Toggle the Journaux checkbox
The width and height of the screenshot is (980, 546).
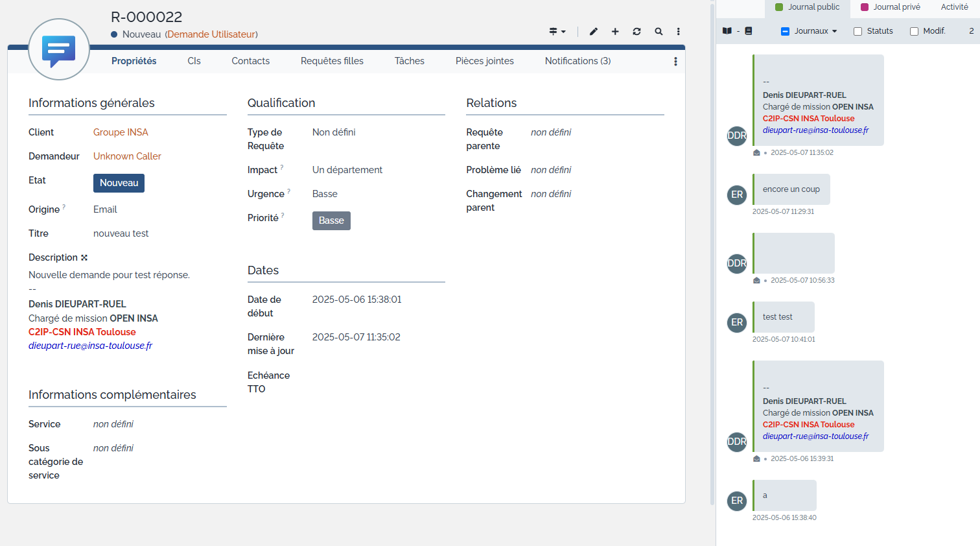click(x=785, y=31)
